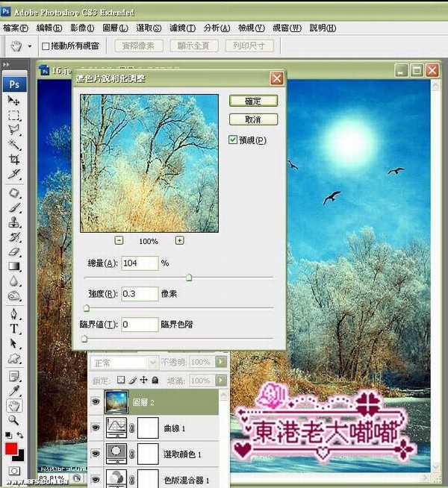Click the 確定 button in sharpen dialog
448x488 pixels.
pos(254,101)
